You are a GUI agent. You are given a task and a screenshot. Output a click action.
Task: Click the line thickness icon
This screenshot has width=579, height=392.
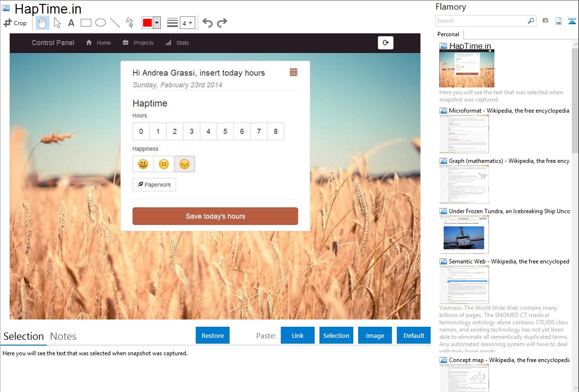click(173, 23)
